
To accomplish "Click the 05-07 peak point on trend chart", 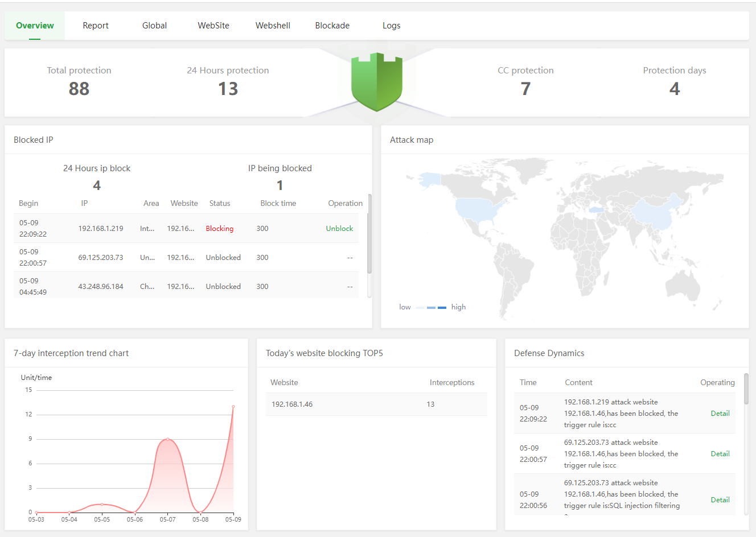I will [167, 439].
